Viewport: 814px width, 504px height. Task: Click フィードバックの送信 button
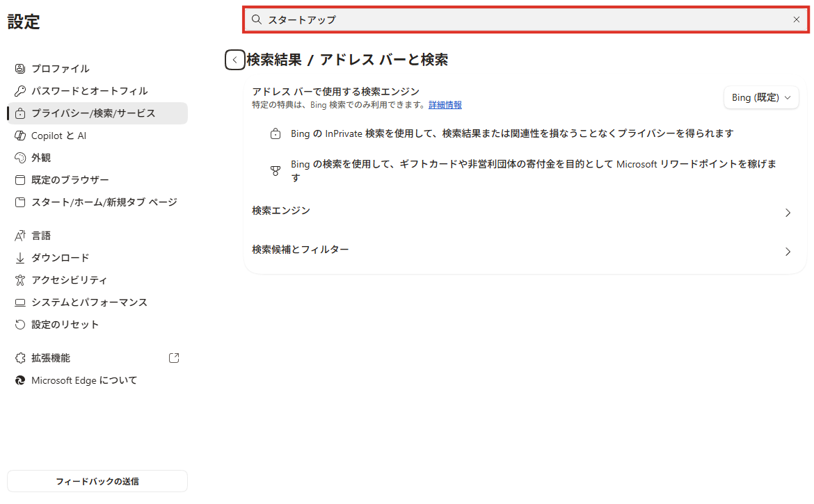[x=97, y=481]
